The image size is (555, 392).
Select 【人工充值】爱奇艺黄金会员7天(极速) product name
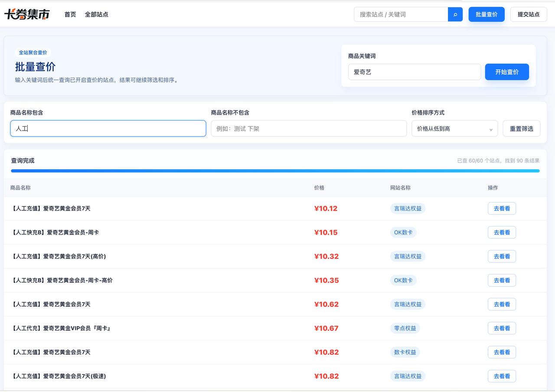coord(58,376)
